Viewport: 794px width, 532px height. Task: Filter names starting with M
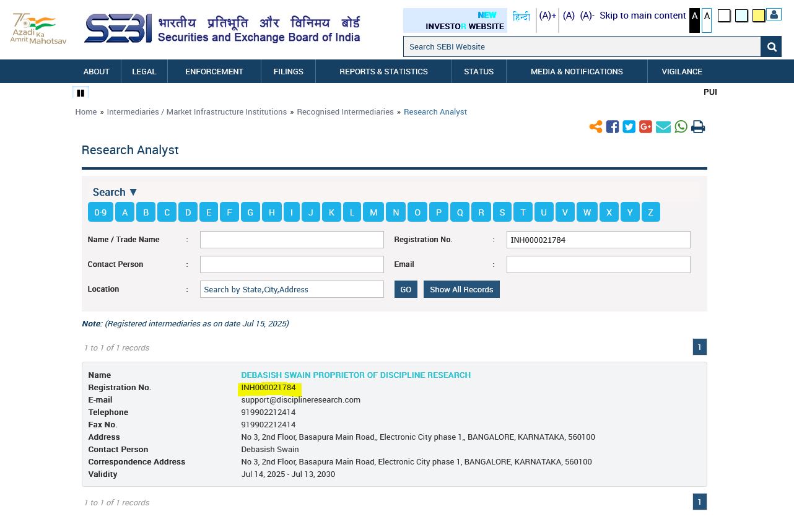pos(373,212)
